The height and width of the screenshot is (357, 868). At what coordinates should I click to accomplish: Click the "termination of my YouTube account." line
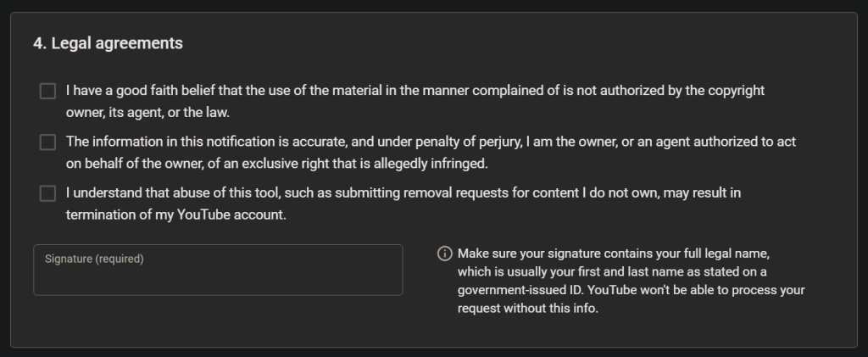point(176,215)
